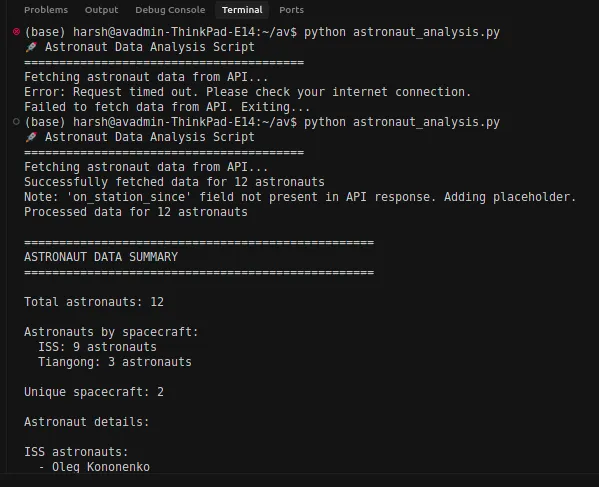
Task: Click the first rocket emoji icon
Action: [x=31, y=47]
